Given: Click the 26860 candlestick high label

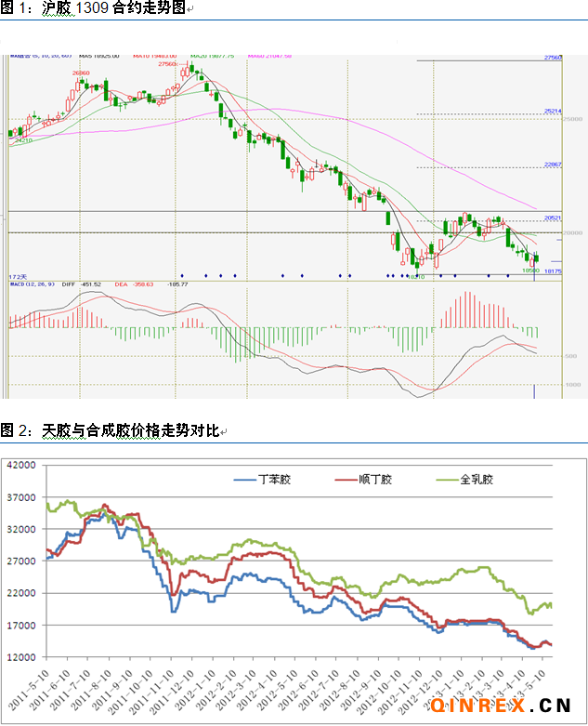Looking at the screenshot, I should click(x=81, y=72).
